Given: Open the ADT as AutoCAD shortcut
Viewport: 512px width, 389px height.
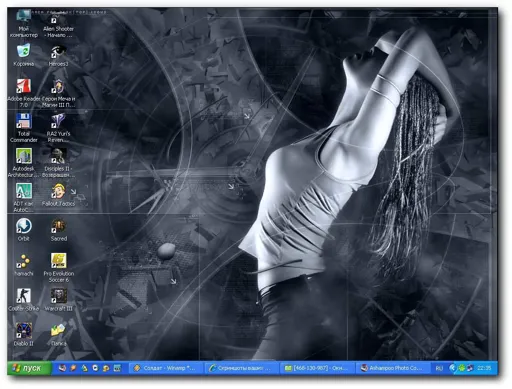Looking at the screenshot, I should (23, 198).
